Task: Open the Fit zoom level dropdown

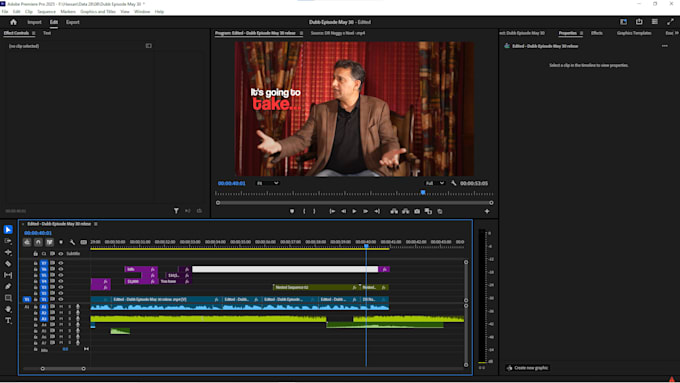Action: (x=267, y=183)
